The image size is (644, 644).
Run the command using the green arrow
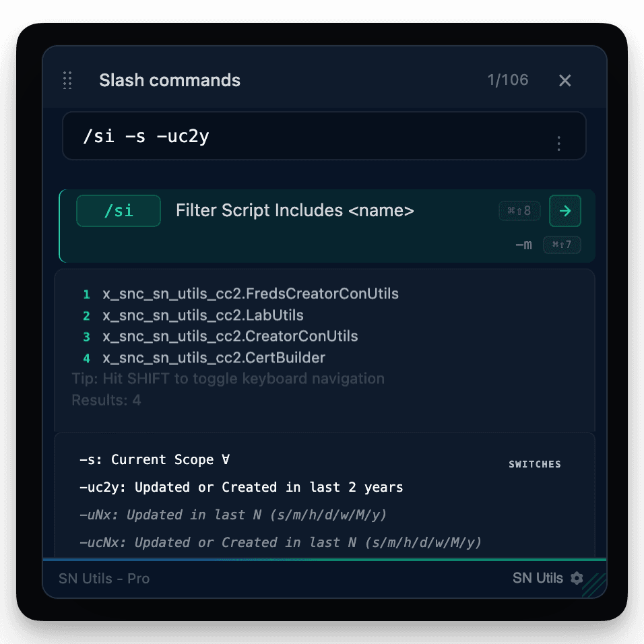click(565, 210)
